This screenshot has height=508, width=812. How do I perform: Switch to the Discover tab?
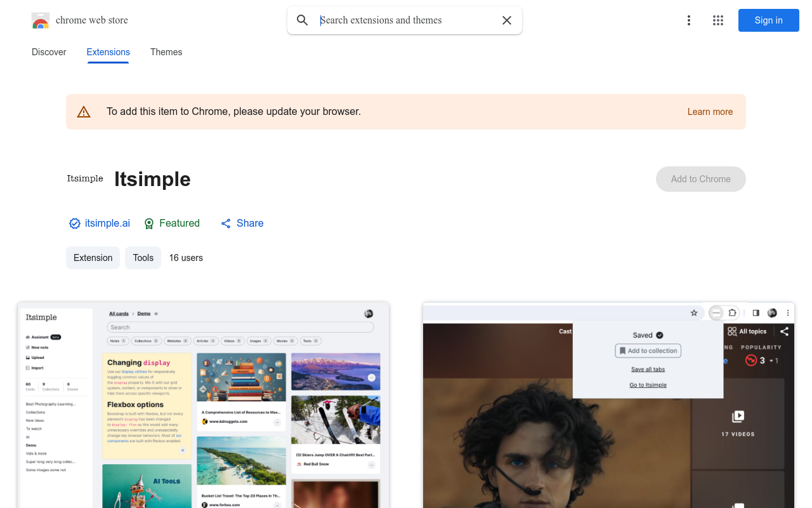[49, 52]
